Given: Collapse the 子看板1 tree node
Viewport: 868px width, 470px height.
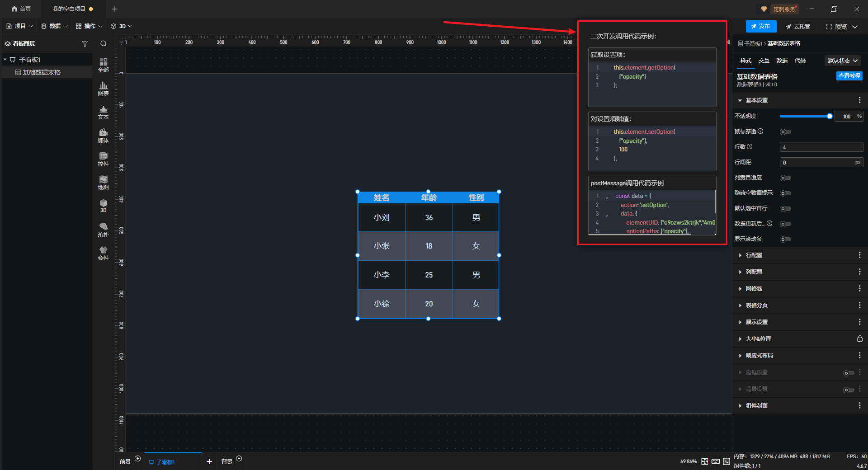Looking at the screenshot, I should [5, 60].
